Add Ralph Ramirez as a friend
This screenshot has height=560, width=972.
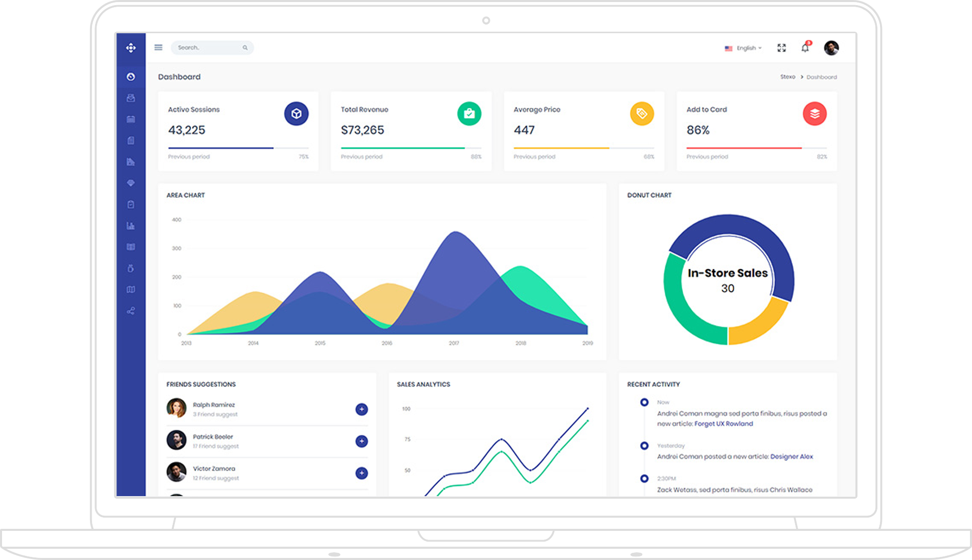coord(361,409)
